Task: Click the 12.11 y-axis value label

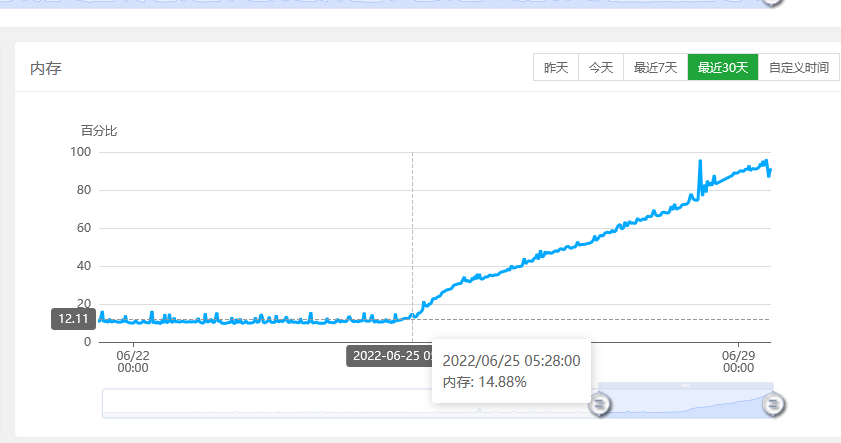Action: pyautogui.click(x=74, y=319)
